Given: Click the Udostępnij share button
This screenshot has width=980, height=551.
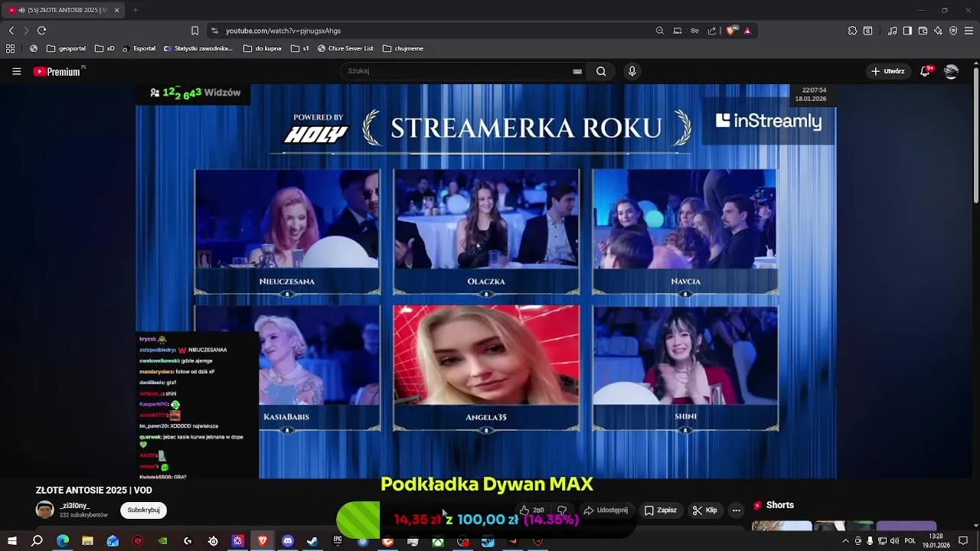Looking at the screenshot, I should coord(606,510).
